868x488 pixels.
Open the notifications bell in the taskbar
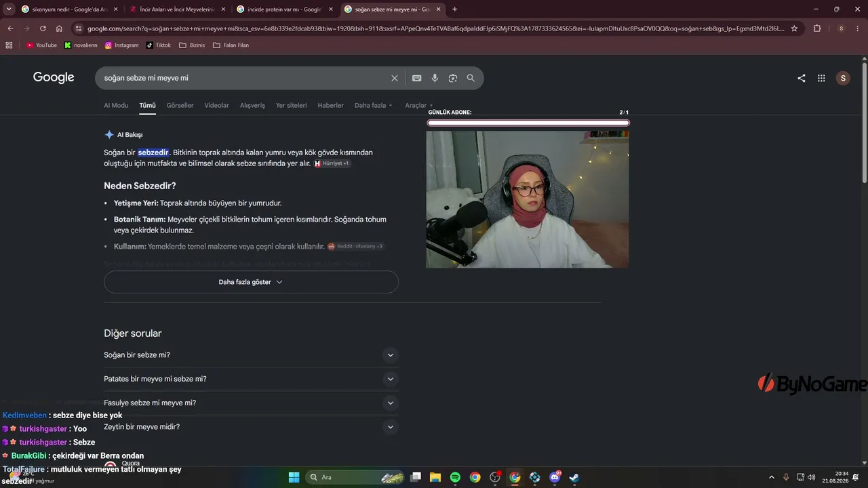tap(856, 477)
